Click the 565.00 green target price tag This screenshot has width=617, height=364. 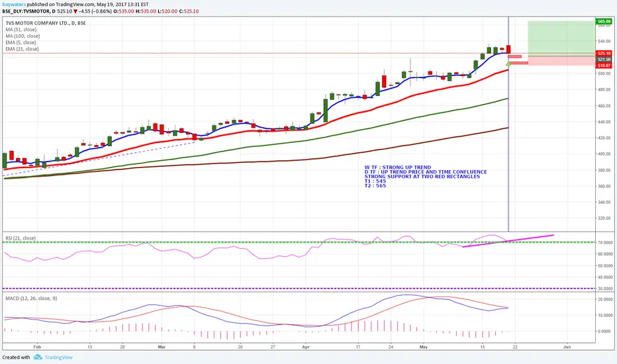coord(604,21)
